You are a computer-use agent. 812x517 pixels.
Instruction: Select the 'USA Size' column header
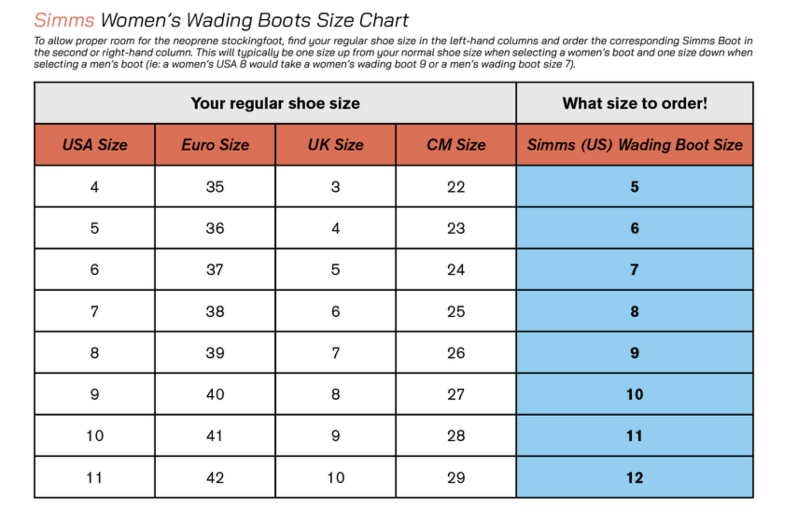(x=95, y=145)
